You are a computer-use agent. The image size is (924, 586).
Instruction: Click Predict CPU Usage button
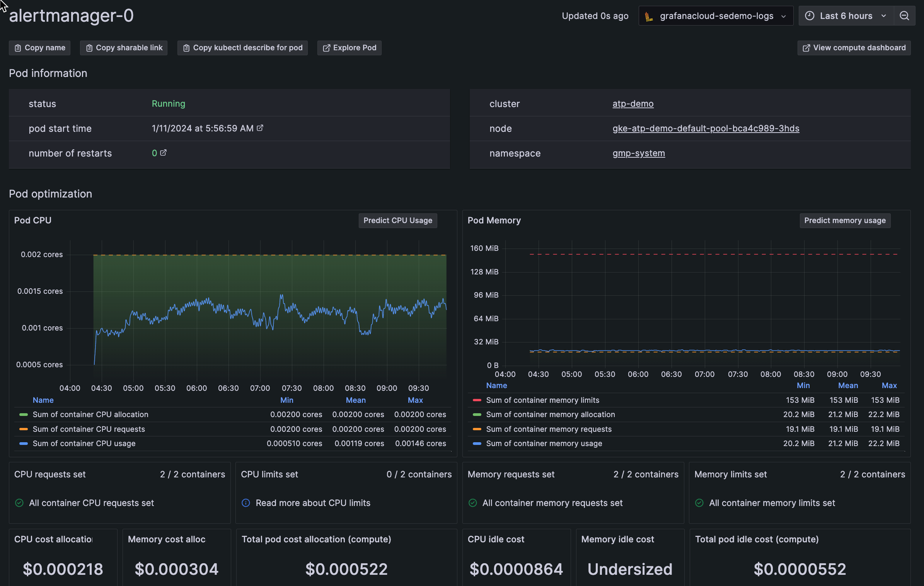coord(397,220)
